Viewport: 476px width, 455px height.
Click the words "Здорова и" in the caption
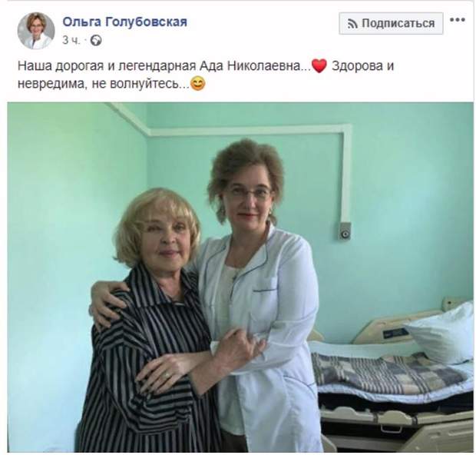pyautogui.click(x=362, y=66)
